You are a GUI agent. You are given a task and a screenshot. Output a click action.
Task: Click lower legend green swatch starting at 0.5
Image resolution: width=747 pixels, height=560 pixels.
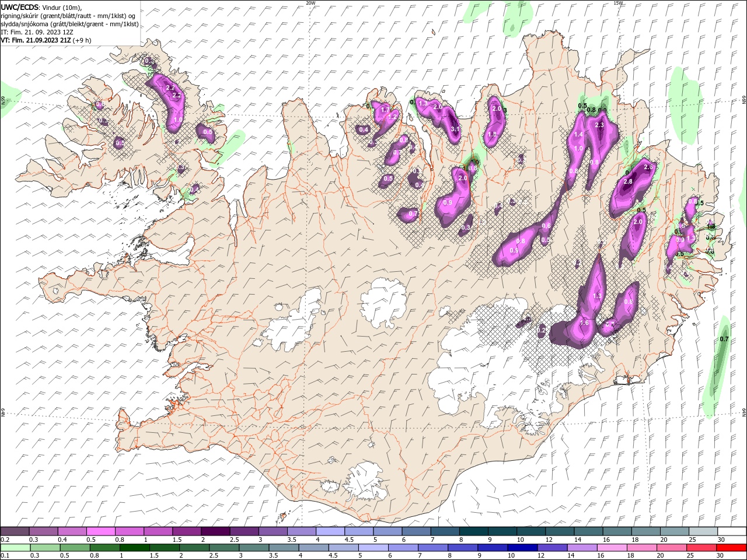[75, 548]
